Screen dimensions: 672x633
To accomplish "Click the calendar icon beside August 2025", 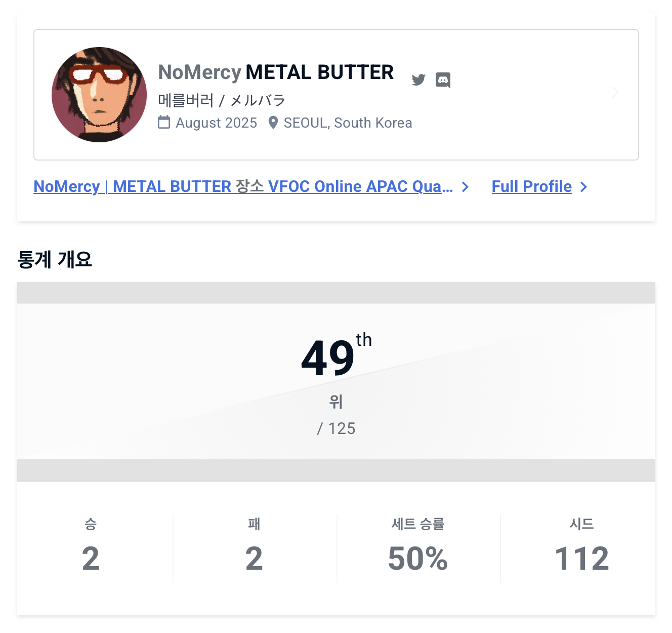I will [x=164, y=123].
